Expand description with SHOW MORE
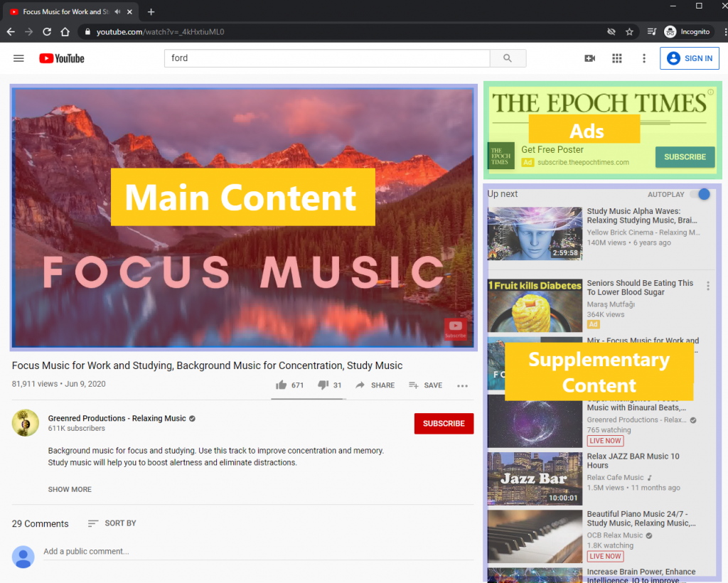Viewport: 728px width, 583px height. (x=70, y=489)
